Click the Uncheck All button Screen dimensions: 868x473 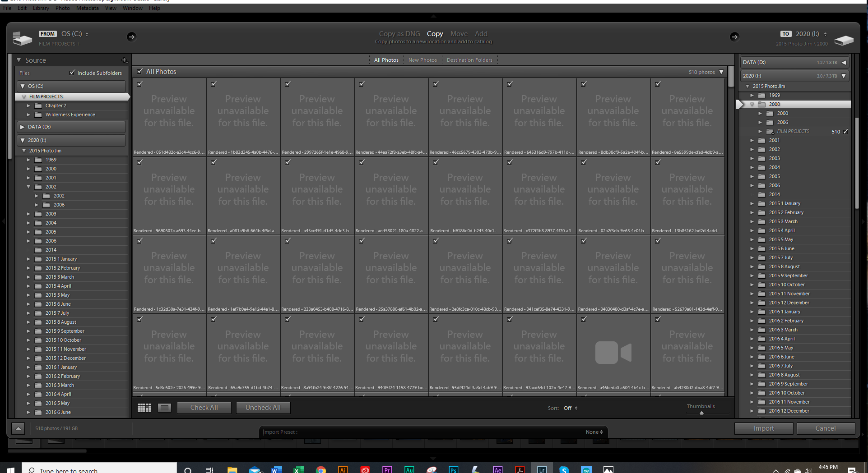(263, 407)
